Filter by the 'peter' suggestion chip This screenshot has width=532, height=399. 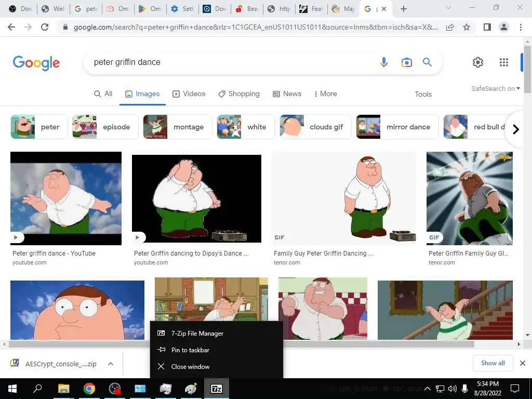[x=39, y=127]
